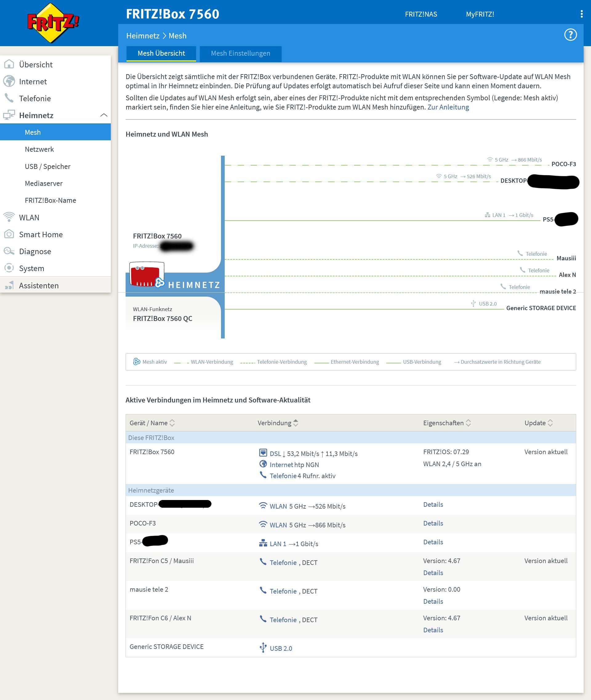591x700 pixels.
Task: Open the Zur Anleitung link
Action: pyautogui.click(x=448, y=107)
